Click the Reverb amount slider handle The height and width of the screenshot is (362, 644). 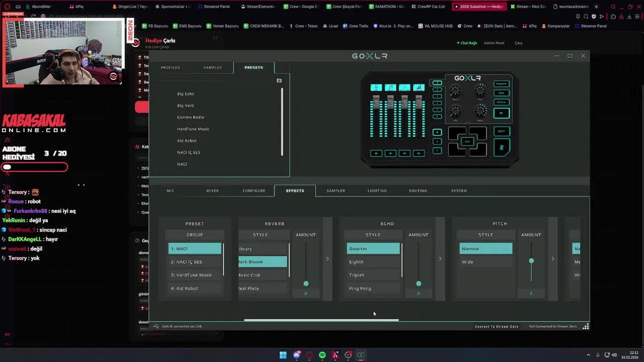point(306,284)
